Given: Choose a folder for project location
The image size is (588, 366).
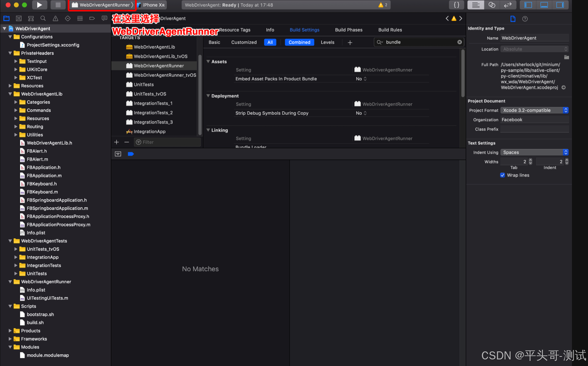Looking at the screenshot, I should pyautogui.click(x=566, y=57).
